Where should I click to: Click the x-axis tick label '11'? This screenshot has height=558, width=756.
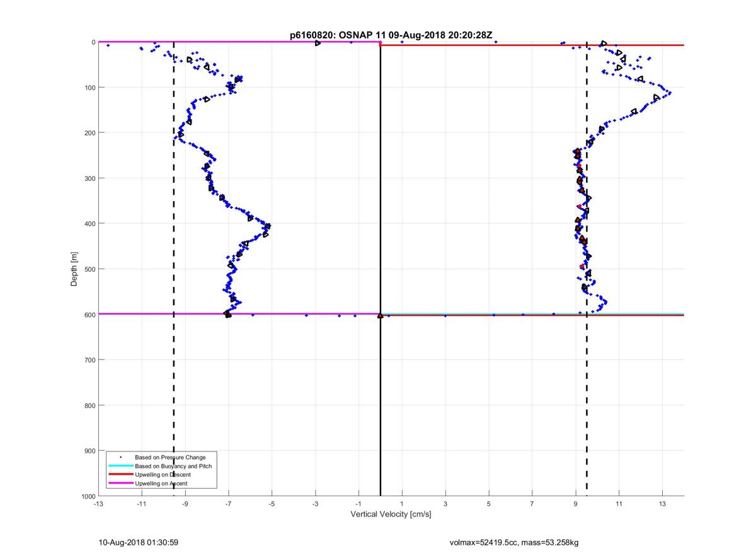[x=619, y=504]
